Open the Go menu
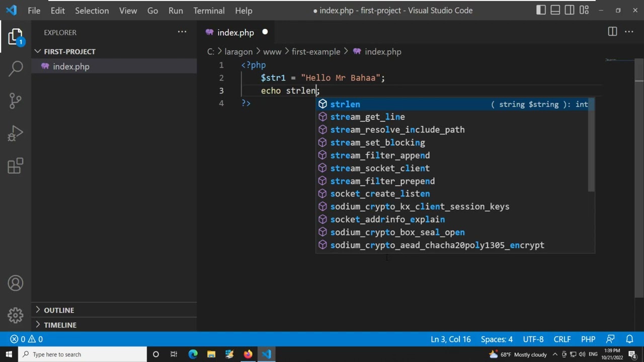 coord(152,11)
